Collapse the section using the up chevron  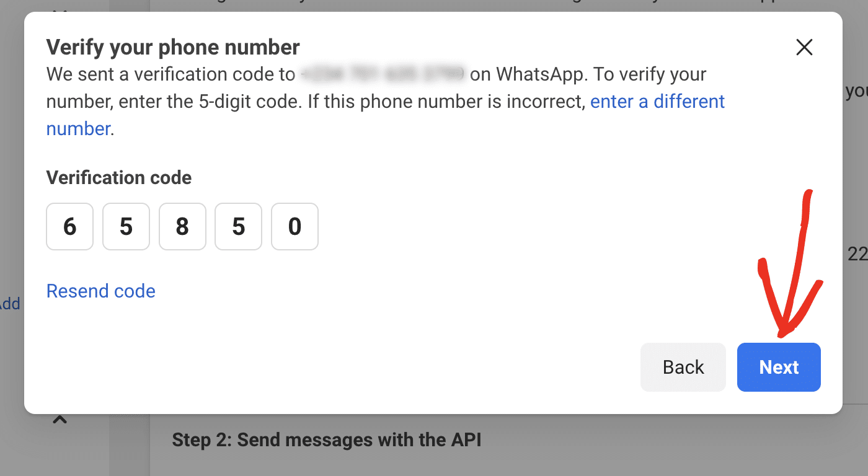(x=60, y=419)
